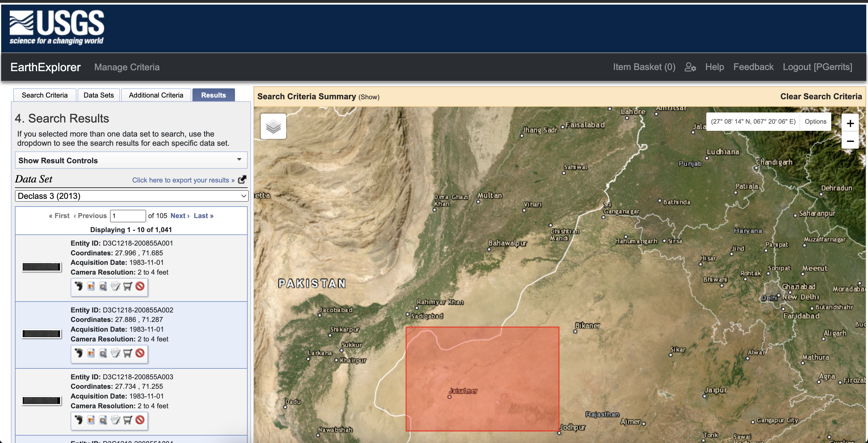The width and height of the screenshot is (868, 443).
Task: Open thumbnail of entity D3C1218-200855A001
Action: click(x=41, y=267)
